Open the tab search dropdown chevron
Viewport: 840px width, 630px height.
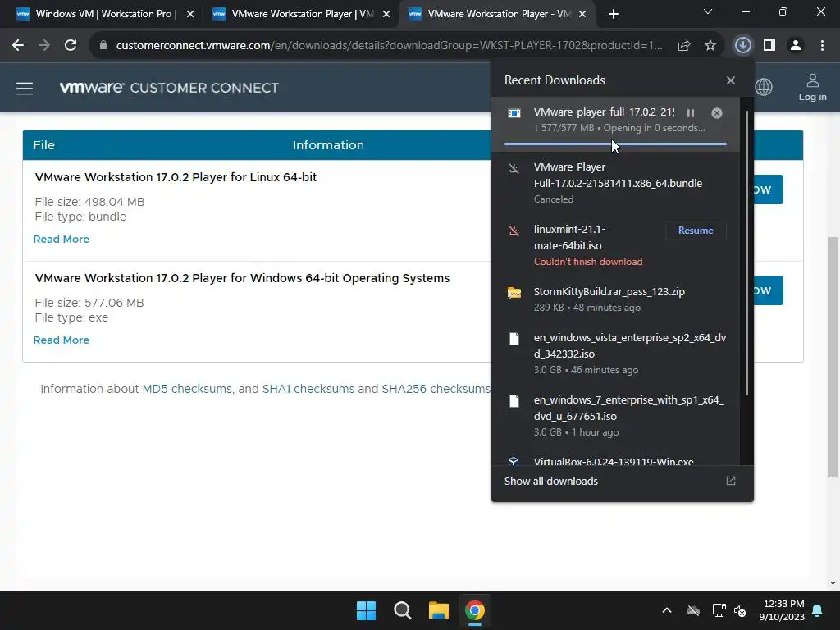708,11
